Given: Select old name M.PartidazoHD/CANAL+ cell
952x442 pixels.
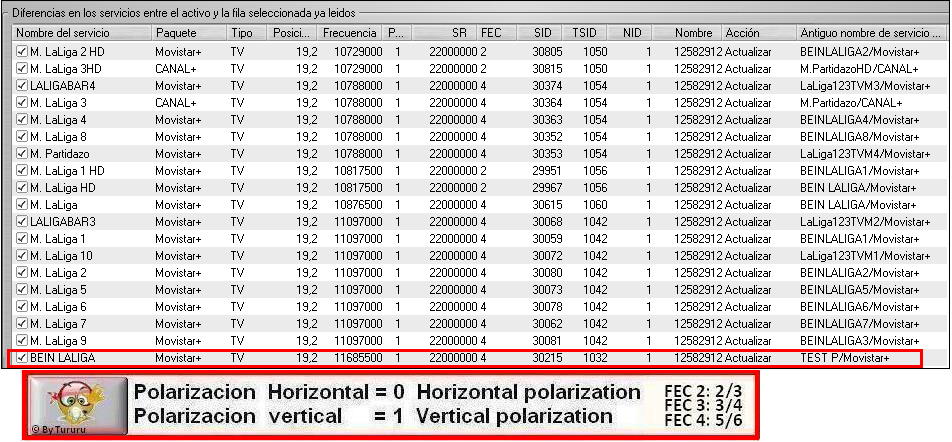Looking at the screenshot, I should pyautogui.click(x=859, y=69).
